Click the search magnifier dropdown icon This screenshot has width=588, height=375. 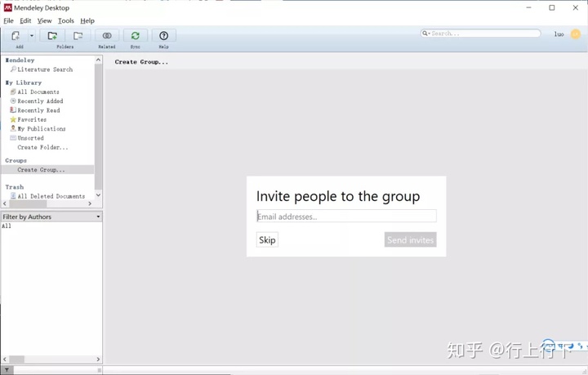425,33
